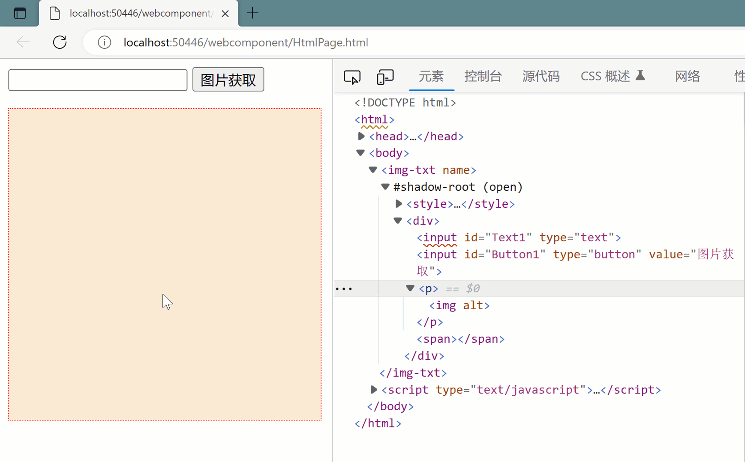Select the <img alt> node
Viewport: 745px width, 462px height.
coord(459,305)
